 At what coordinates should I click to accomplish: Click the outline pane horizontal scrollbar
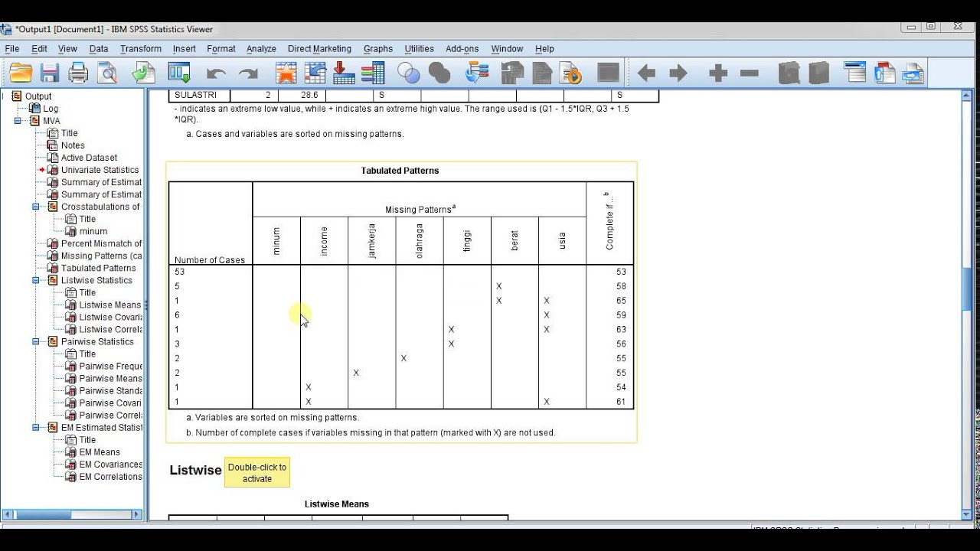click(x=73, y=515)
